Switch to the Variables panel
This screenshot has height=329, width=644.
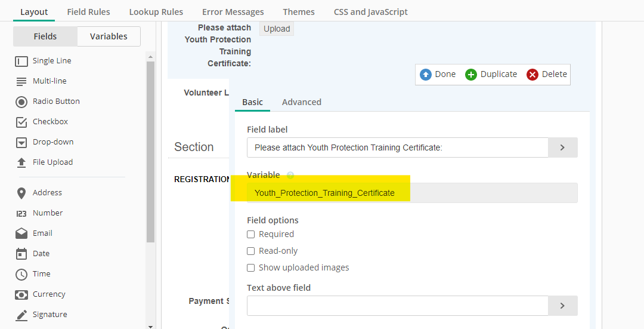pos(109,36)
